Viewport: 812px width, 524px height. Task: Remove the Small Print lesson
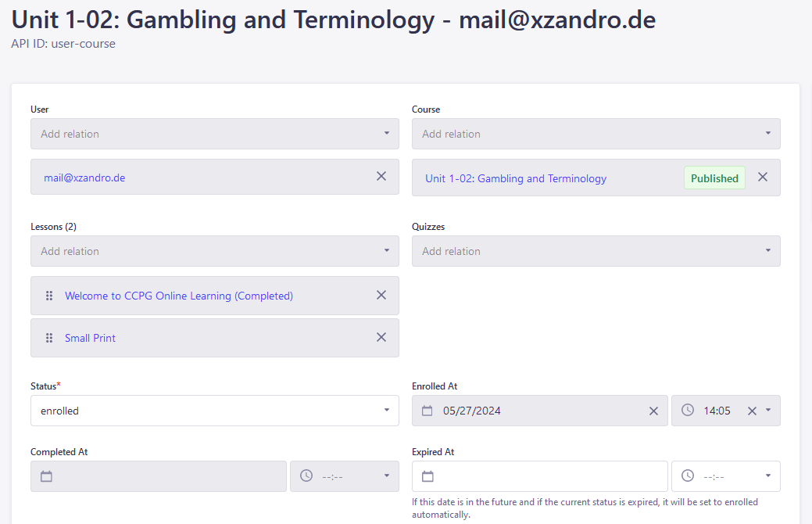click(381, 338)
